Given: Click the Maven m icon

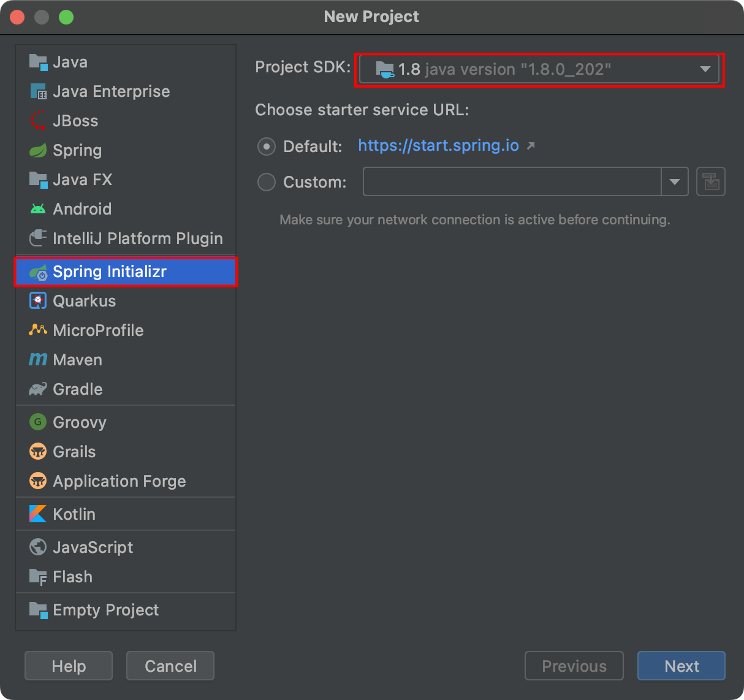Looking at the screenshot, I should [38, 359].
